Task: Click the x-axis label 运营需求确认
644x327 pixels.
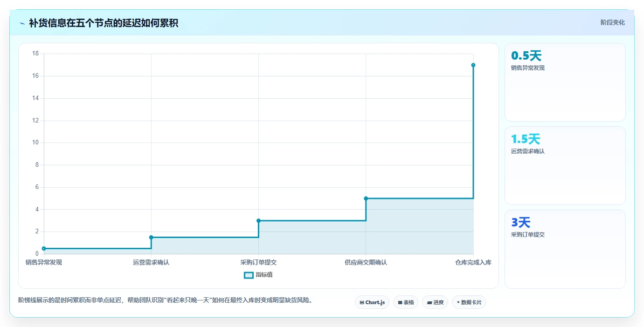Action: [151, 263]
